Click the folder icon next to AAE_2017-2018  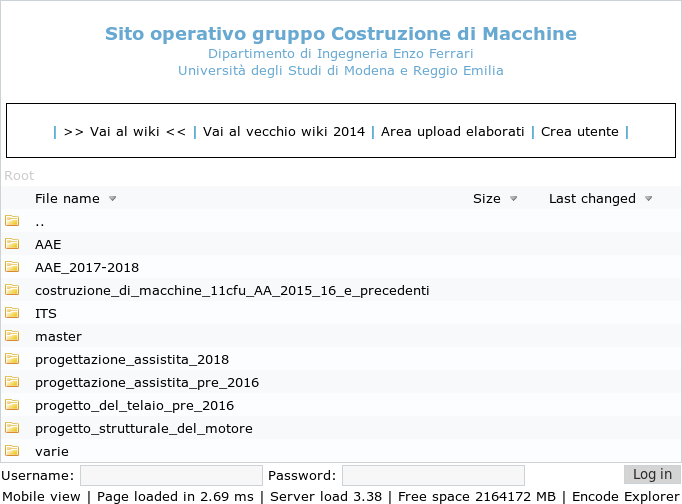click(x=12, y=267)
